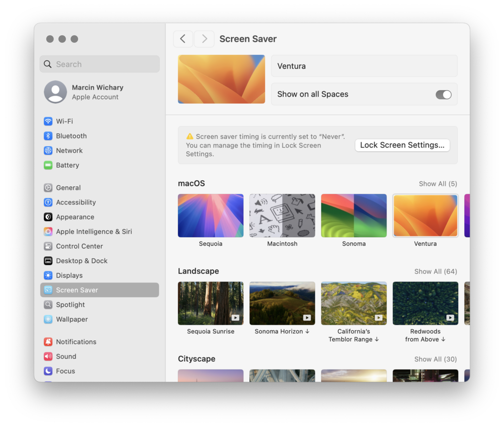Image resolution: width=504 pixels, height=427 pixels.
Task: Open the Sound speaker icon
Action: coord(48,357)
